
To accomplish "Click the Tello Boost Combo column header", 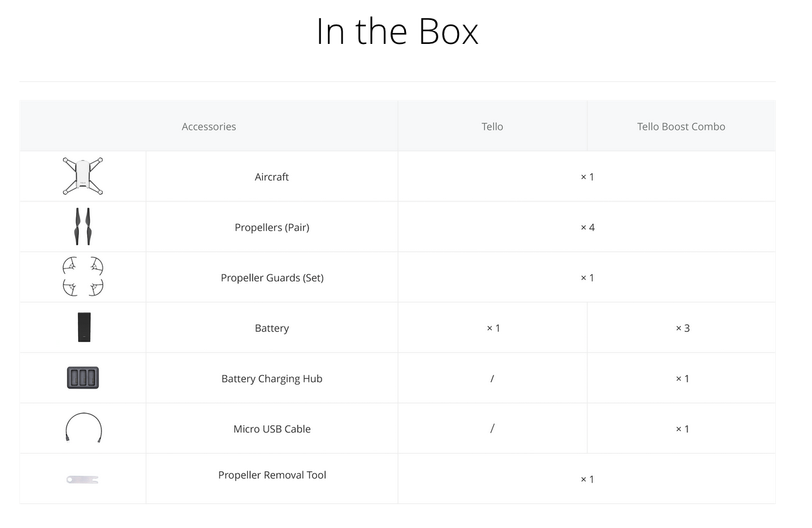I will tap(681, 127).
